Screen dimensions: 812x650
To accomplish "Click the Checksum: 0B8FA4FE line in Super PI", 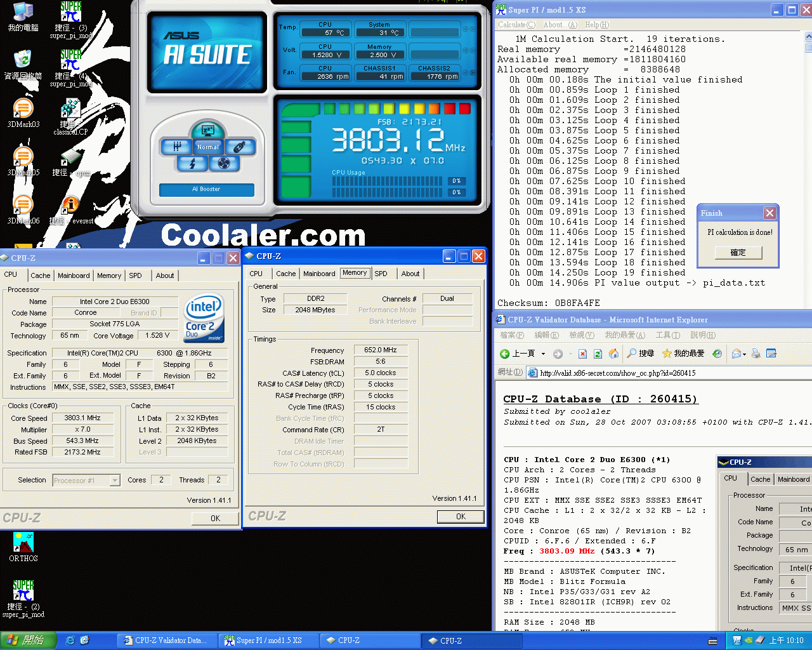I will [549, 303].
